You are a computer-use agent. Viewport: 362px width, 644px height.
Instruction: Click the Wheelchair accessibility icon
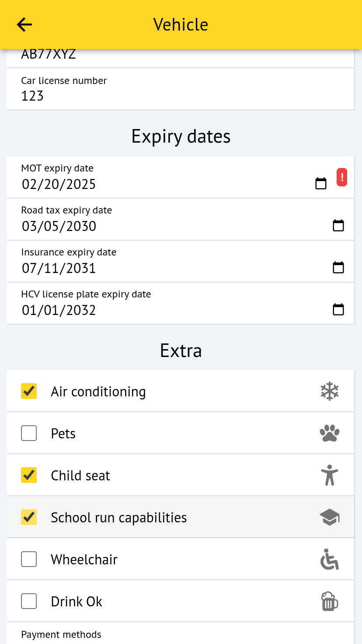click(330, 559)
